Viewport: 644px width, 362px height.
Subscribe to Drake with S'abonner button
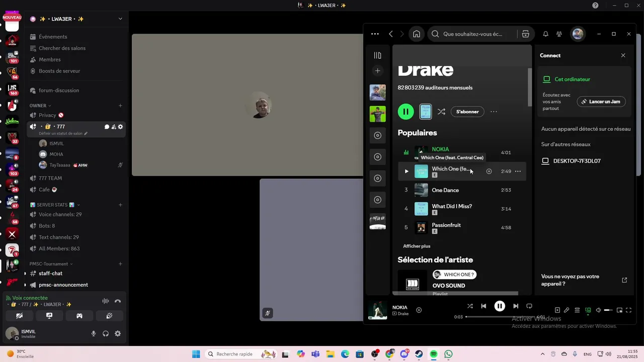467,112
